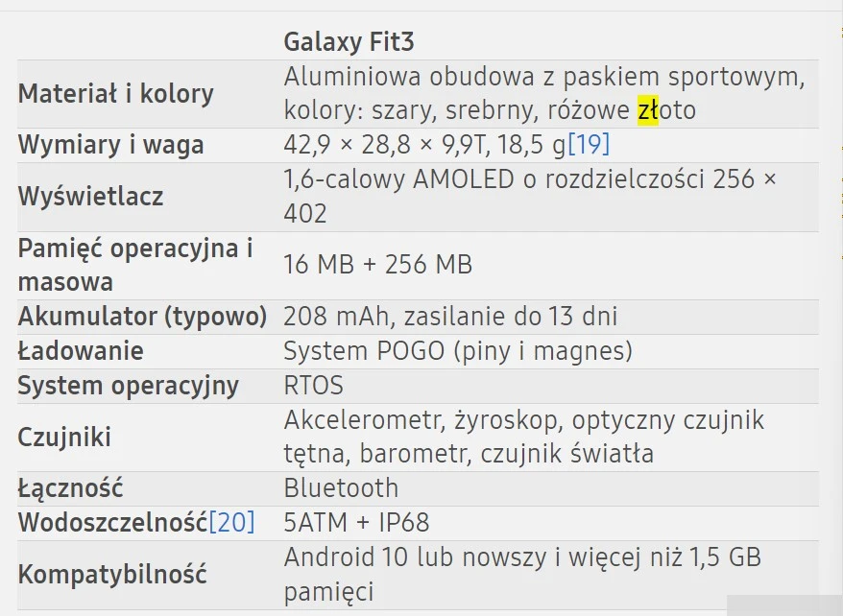Image resolution: width=843 pixels, height=616 pixels.
Task: Open footnote reference 20 link
Action: click(x=232, y=523)
